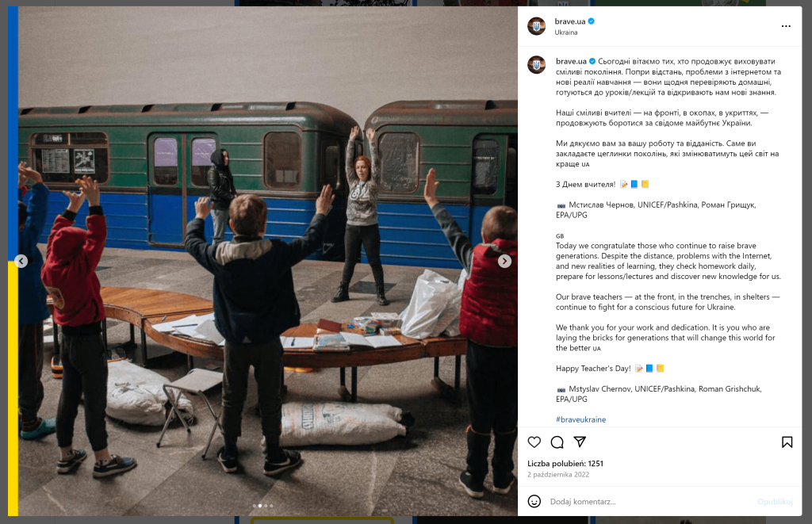Open emoji picker in comment field

534,501
